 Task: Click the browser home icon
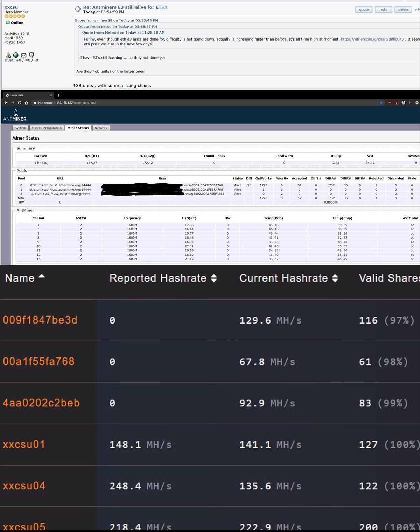[26, 103]
